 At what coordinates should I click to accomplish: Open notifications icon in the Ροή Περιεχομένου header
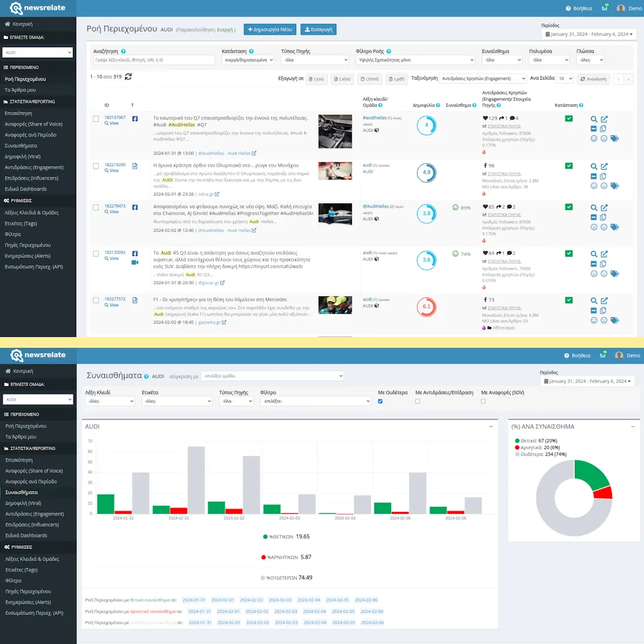pos(604,8)
